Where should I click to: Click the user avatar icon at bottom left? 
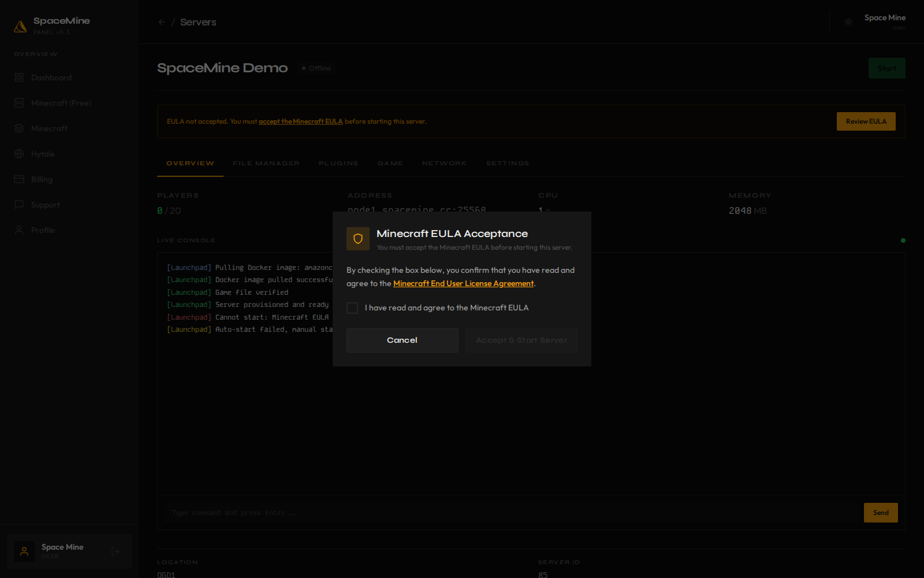click(24, 551)
